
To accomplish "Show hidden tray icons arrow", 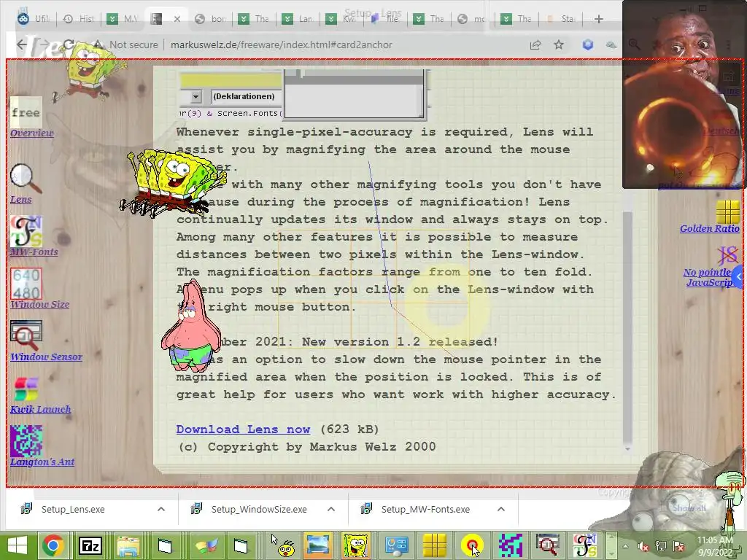I will (625, 546).
